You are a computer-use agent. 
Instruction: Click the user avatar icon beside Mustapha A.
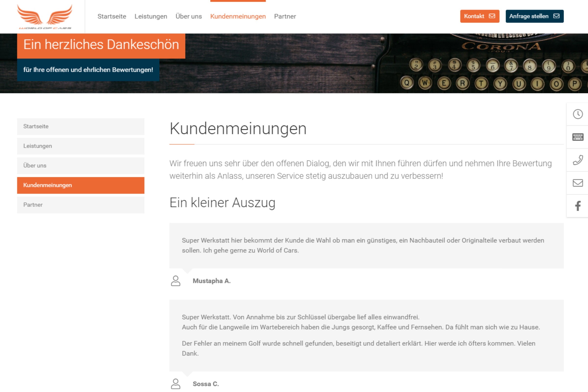click(x=175, y=281)
